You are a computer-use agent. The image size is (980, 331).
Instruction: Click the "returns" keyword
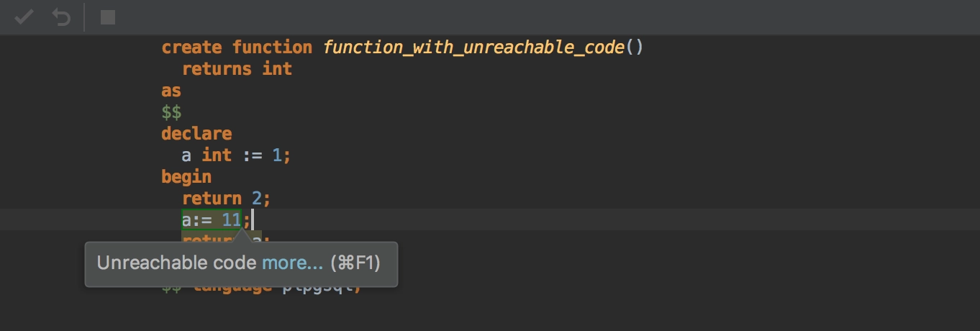tap(217, 69)
